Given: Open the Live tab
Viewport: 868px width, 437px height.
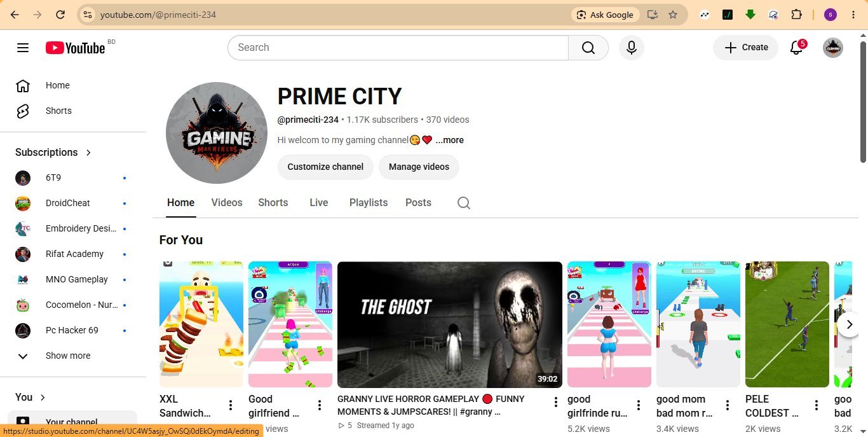Looking at the screenshot, I should coord(319,203).
